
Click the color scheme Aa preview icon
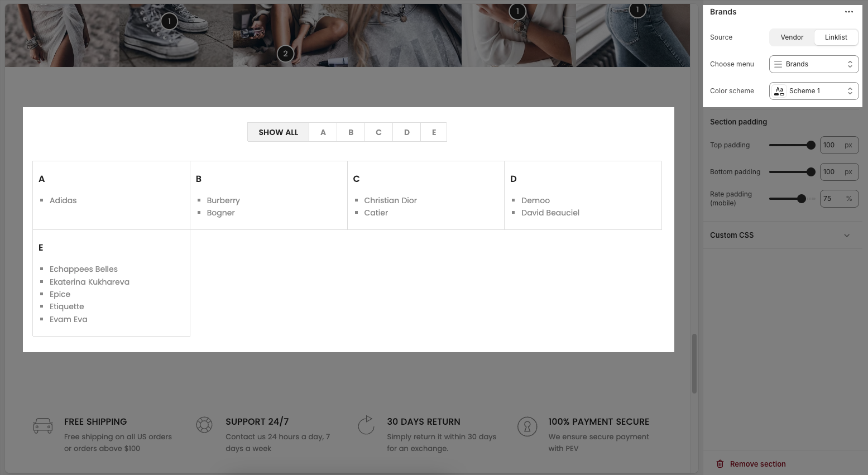point(779,91)
